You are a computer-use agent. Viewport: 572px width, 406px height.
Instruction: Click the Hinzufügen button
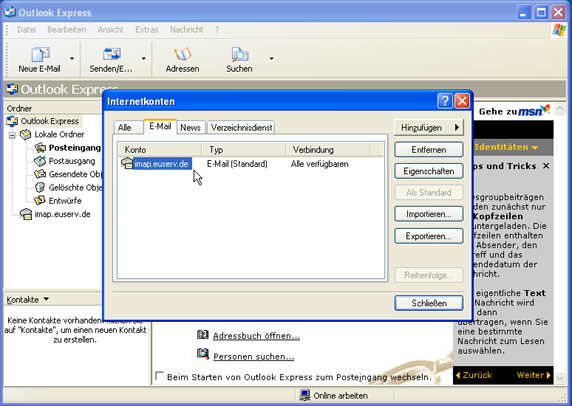[x=429, y=128]
